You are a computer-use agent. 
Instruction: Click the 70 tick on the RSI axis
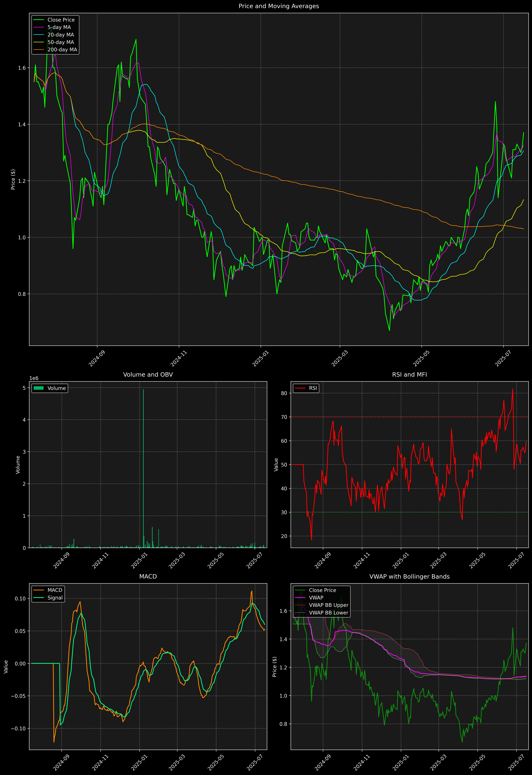284,417
